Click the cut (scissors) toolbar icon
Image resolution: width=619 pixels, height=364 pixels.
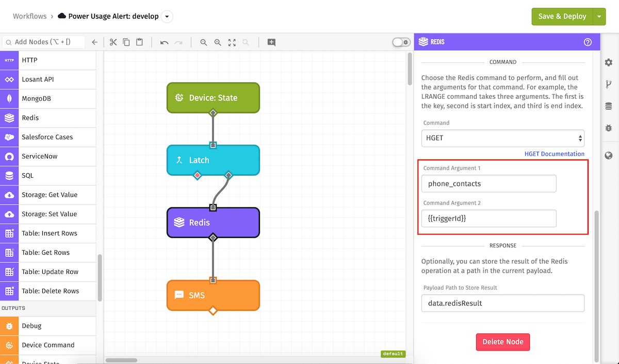point(113,42)
